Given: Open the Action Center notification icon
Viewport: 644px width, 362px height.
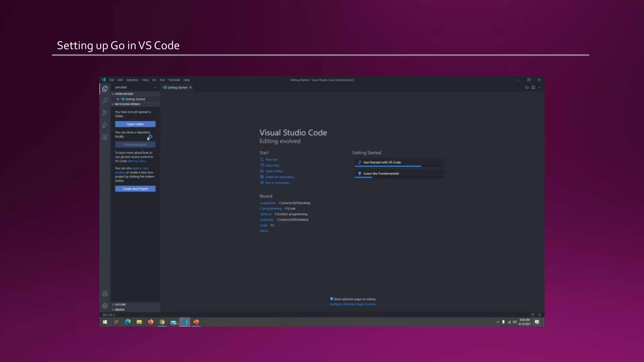Looking at the screenshot, I should (537, 322).
